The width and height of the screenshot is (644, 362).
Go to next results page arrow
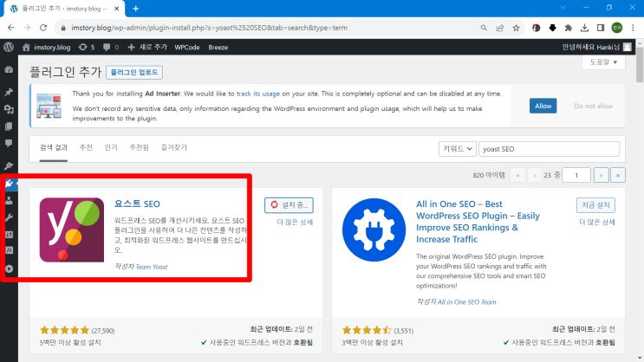pos(602,175)
